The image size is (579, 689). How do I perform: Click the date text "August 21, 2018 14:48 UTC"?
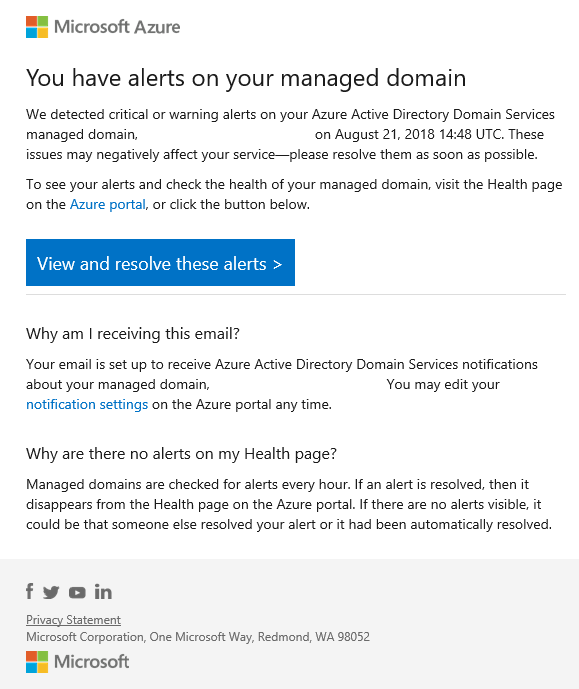pyautogui.click(x=418, y=134)
